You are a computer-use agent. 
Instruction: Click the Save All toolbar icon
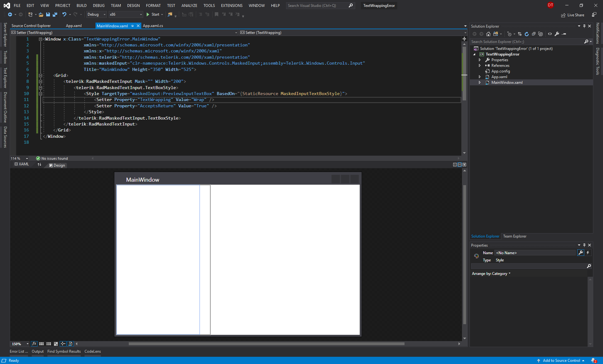pyautogui.click(x=55, y=14)
